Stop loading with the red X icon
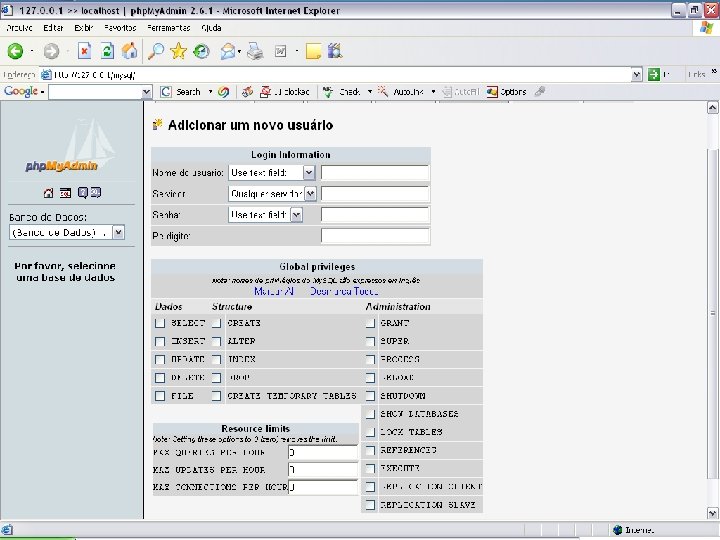 click(84, 51)
